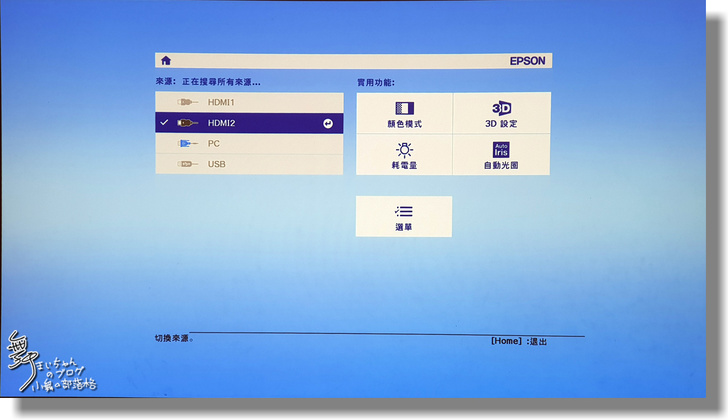
Task: Click the USB connector icon
Action: click(x=188, y=164)
